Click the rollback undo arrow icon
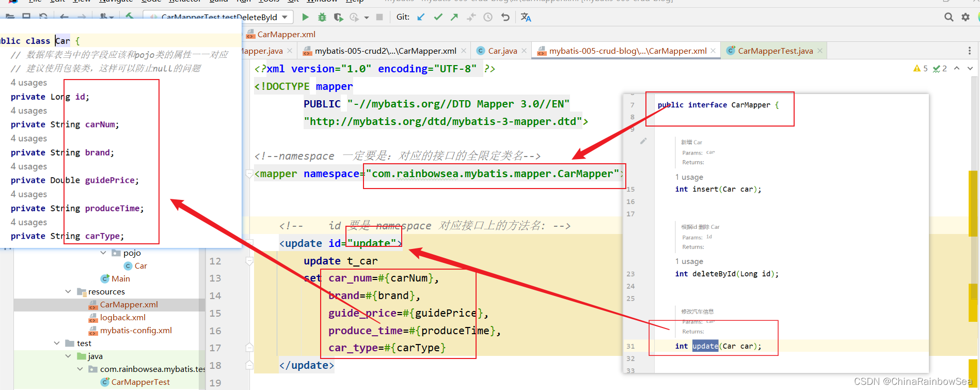Image resolution: width=980 pixels, height=390 pixels. coord(505,18)
